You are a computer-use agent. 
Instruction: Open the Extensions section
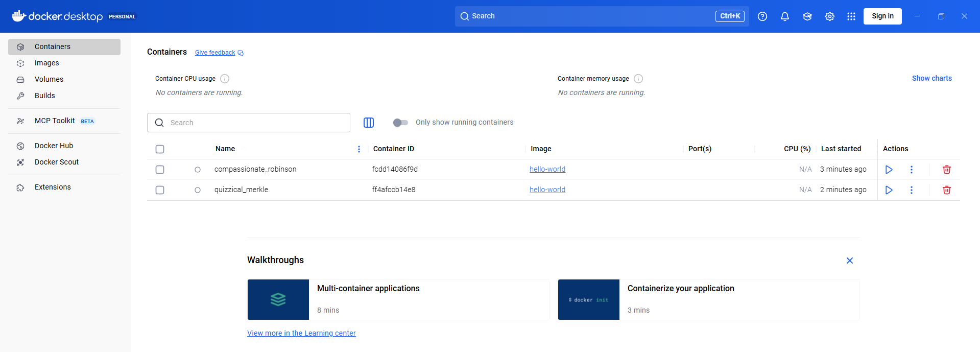point(64,187)
